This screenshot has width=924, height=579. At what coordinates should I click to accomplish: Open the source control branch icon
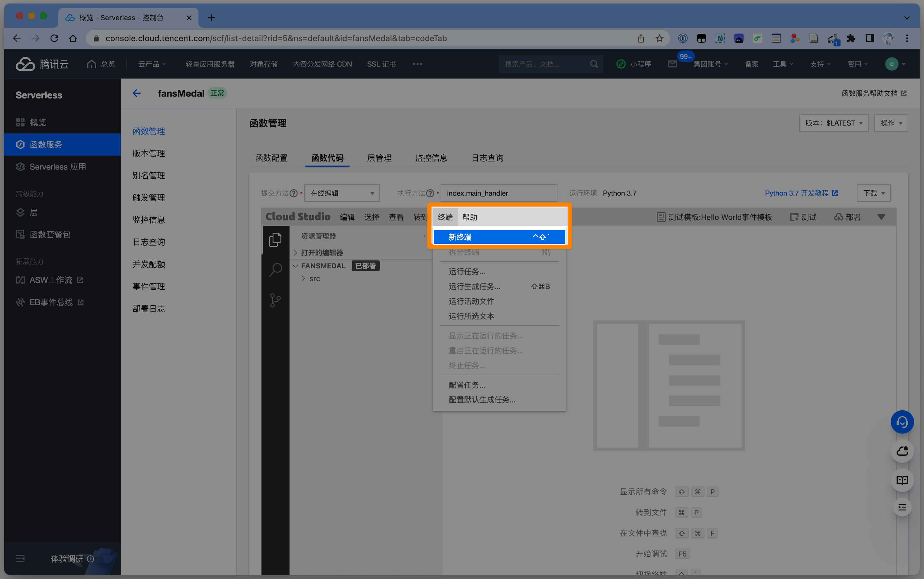(275, 300)
